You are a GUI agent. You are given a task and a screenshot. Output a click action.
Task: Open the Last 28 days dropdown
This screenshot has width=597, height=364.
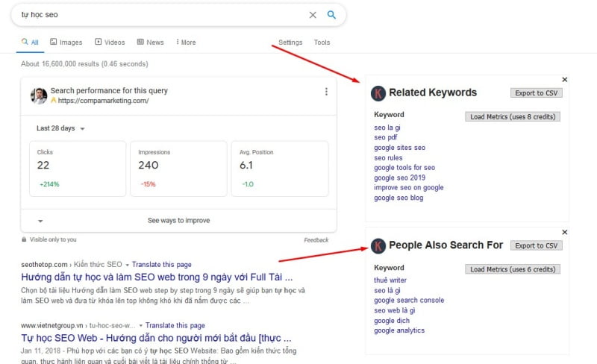60,128
